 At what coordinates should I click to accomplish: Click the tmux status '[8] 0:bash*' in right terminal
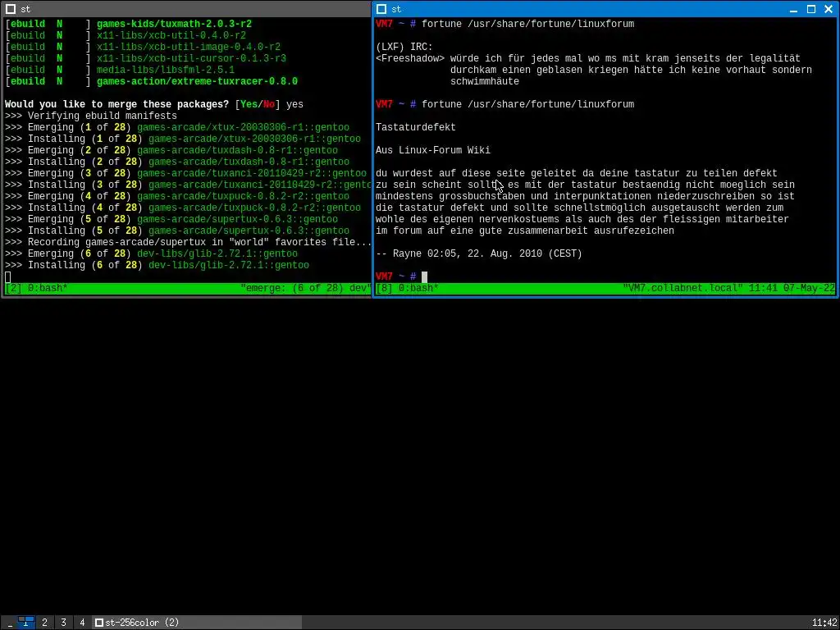click(x=407, y=288)
